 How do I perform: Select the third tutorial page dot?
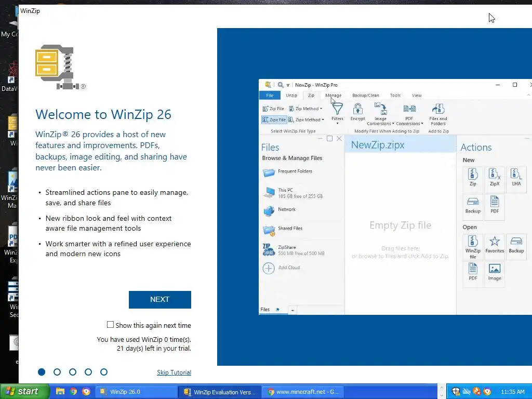point(73,372)
